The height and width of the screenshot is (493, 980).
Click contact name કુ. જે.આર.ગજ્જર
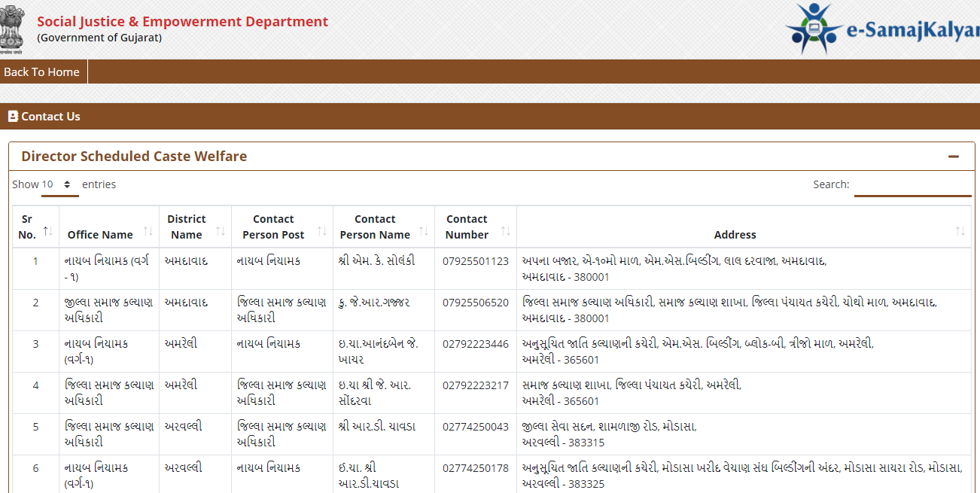[375, 303]
